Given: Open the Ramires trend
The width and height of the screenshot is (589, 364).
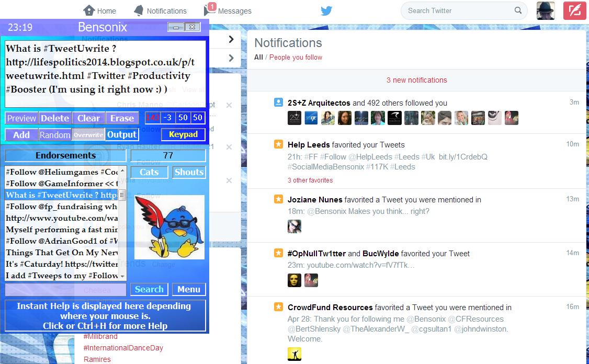Looking at the screenshot, I should coord(97,359).
